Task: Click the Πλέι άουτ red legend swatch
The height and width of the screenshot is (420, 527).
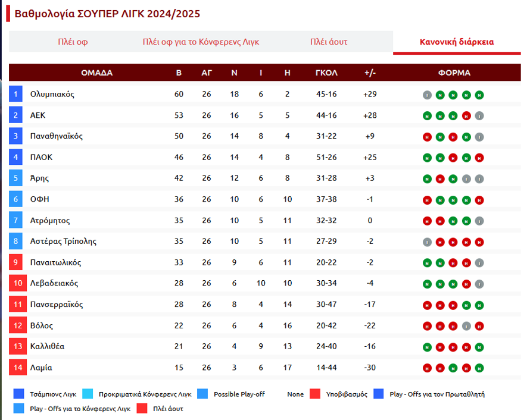Action: coord(142,408)
